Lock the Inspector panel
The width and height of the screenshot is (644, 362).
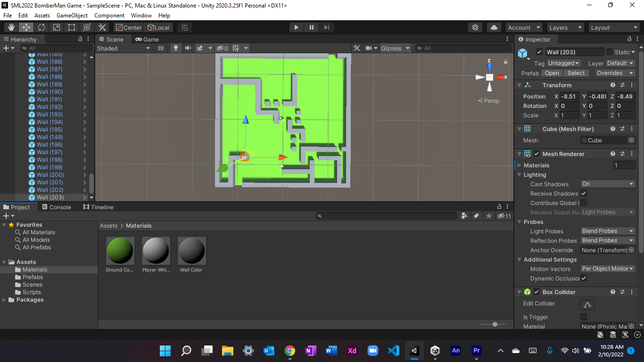click(629, 39)
